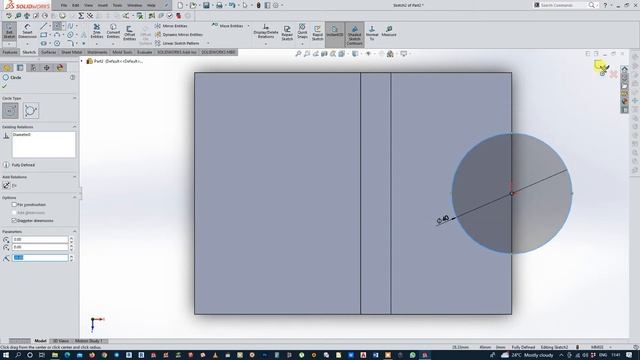Confirm circle with green checkmark
Image resolution: width=640 pixels, height=360 pixels.
[x=4, y=86]
